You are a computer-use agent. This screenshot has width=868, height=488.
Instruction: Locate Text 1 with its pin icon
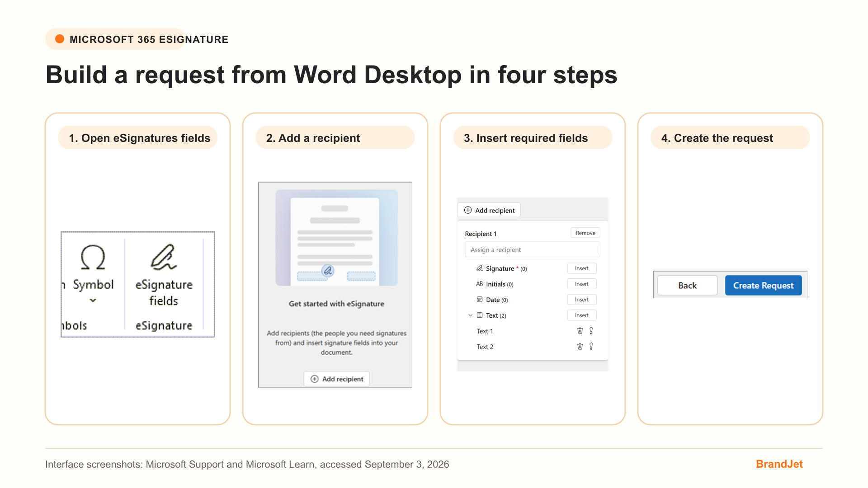click(591, 331)
